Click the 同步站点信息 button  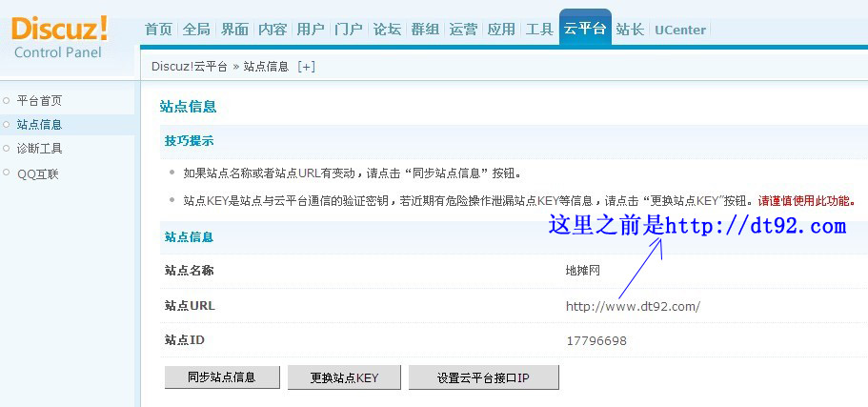coord(222,377)
